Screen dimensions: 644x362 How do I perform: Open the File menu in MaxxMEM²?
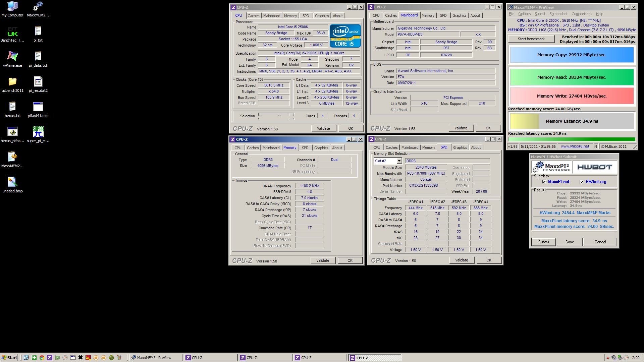pos(512,14)
